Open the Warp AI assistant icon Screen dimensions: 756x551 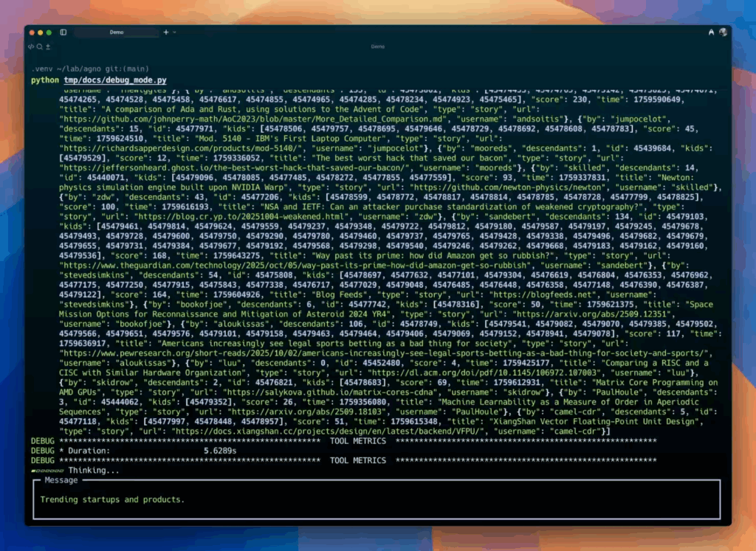click(711, 32)
